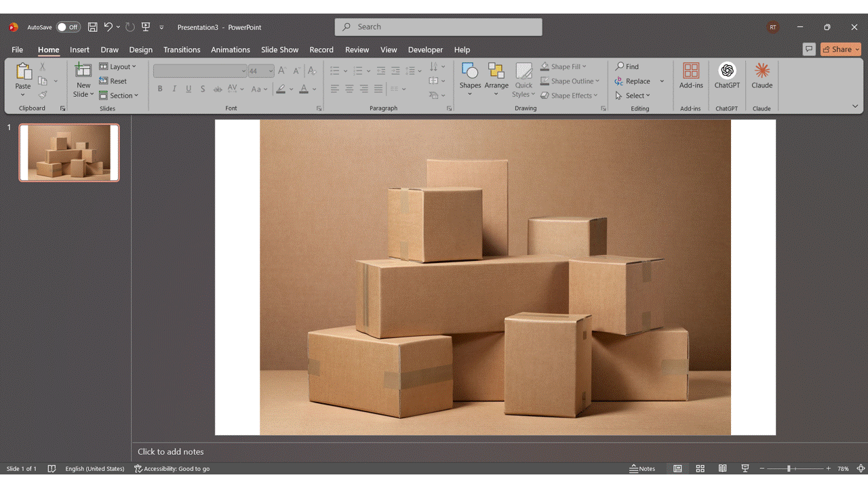Switch to the Insert tab
Viewport: 868px width, 488px height.
(x=79, y=49)
